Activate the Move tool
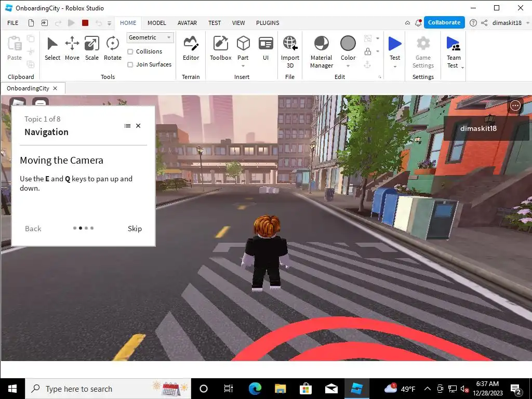Viewport: 532px width, 399px height. pos(72,48)
